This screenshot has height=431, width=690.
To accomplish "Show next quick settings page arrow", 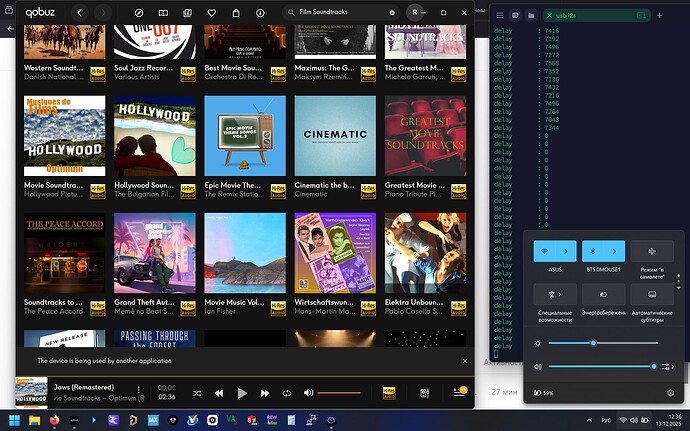I will pos(679,288).
